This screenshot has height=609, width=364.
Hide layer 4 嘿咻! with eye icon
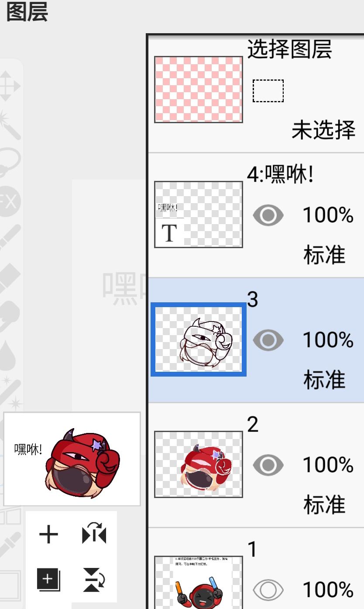pyautogui.click(x=268, y=215)
